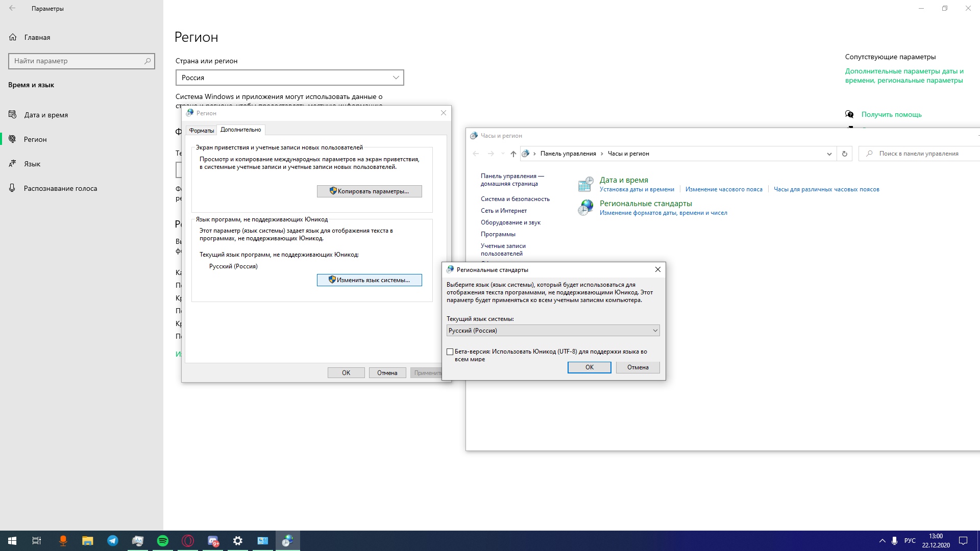Image resolution: width=980 pixels, height=551 pixels.
Task: Select the Русский (Россия) language dropdown
Action: 552,330
